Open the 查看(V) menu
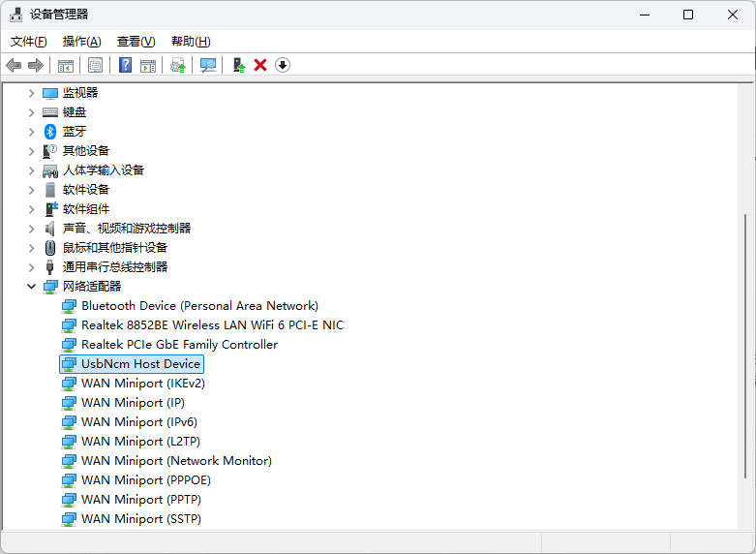 [x=136, y=42]
